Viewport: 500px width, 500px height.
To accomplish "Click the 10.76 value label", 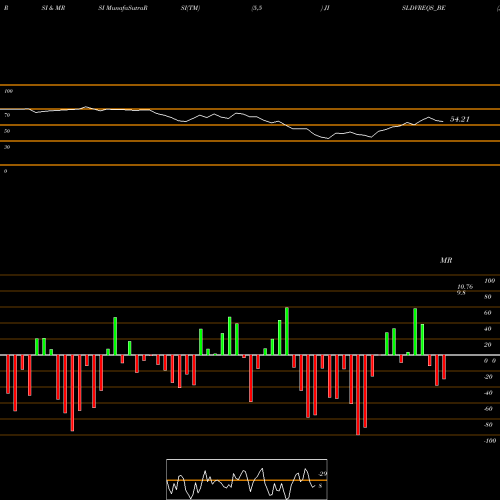I will (465, 287).
